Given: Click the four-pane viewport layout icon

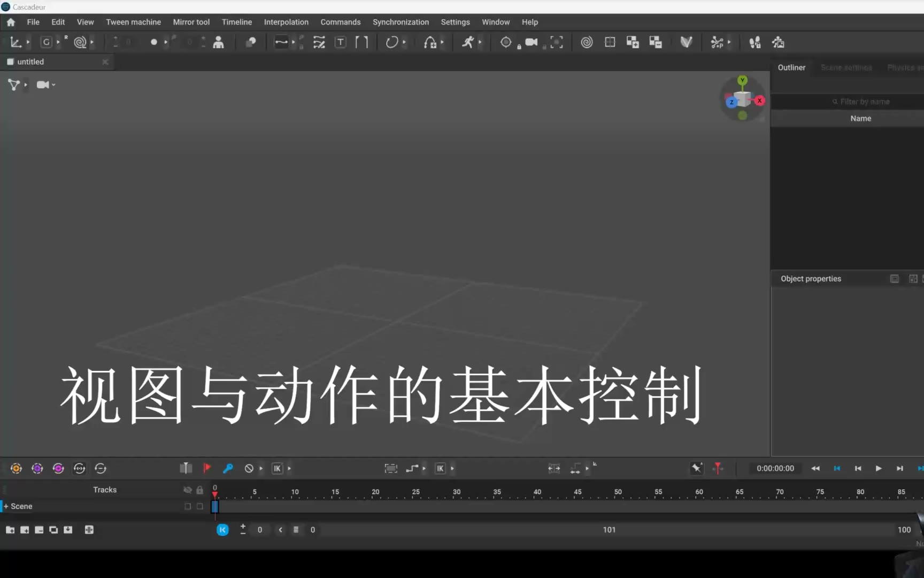Looking at the screenshot, I should (x=610, y=42).
